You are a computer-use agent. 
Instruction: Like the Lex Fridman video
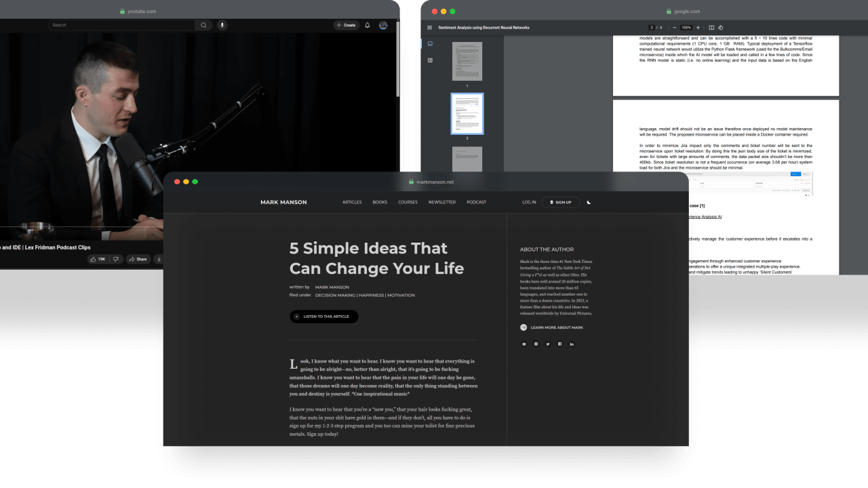(98, 259)
